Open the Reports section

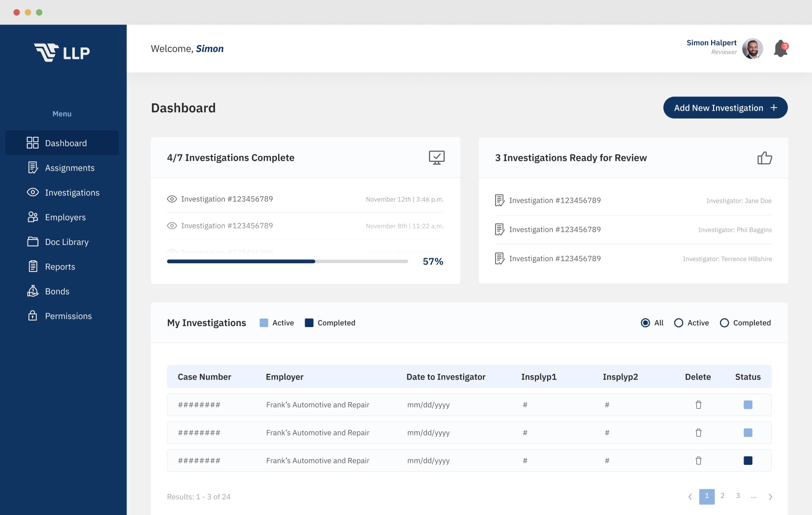coord(60,267)
